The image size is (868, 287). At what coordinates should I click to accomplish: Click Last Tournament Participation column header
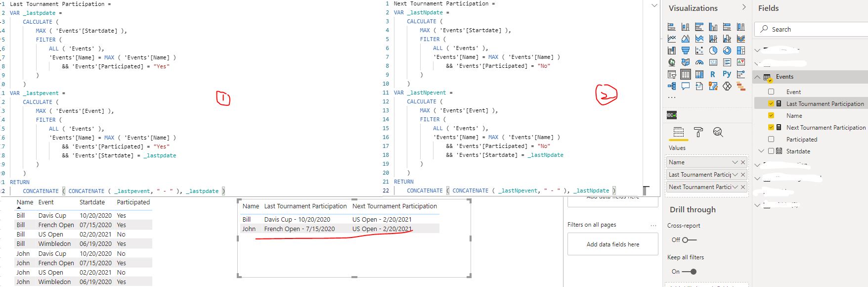click(x=305, y=206)
